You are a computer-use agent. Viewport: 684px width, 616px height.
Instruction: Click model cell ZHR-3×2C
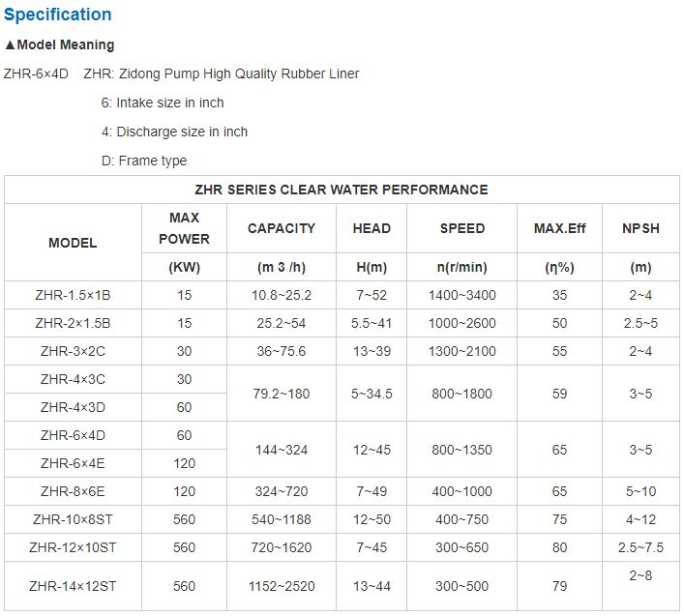pos(73,351)
